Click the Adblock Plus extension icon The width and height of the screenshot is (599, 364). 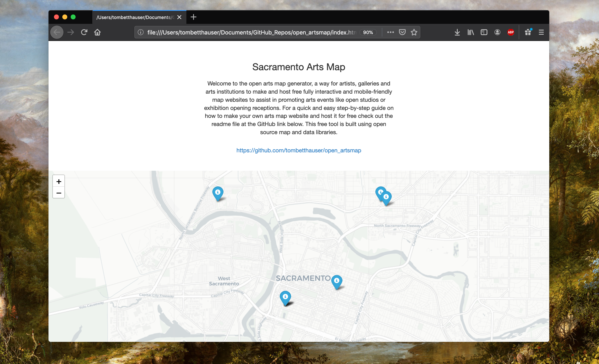[x=511, y=32]
